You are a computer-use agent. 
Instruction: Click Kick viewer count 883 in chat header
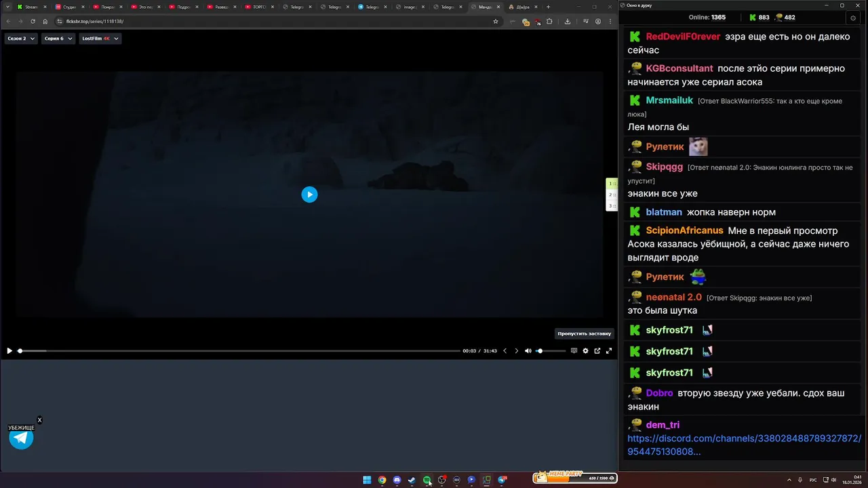click(x=759, y=18)
